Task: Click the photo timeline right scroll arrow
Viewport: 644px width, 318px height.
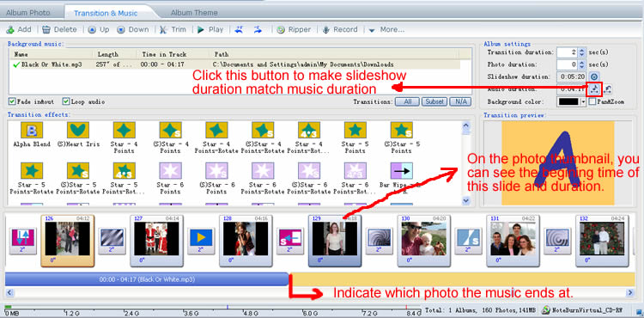Action: (x=630, y=292)
